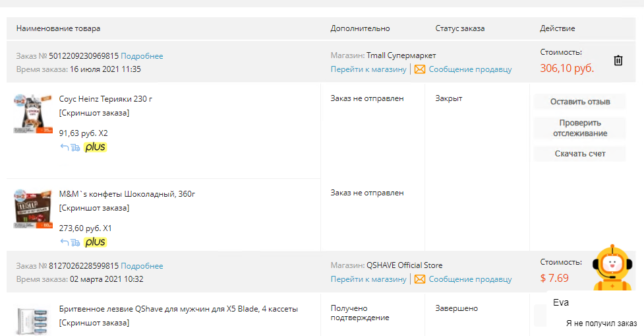View Скриншот заказа for M&M's candy
This screenshot has width=644, height=336.
94,208
